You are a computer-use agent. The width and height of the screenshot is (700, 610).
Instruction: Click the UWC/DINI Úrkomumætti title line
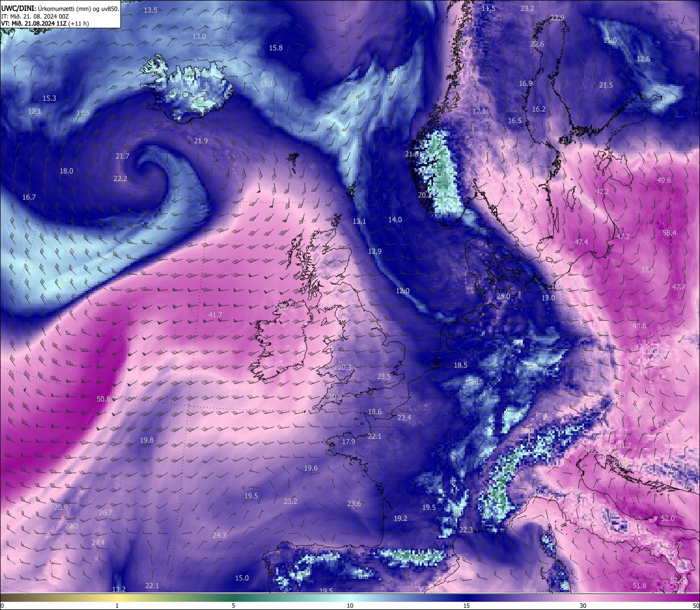[x=60, y=9]
